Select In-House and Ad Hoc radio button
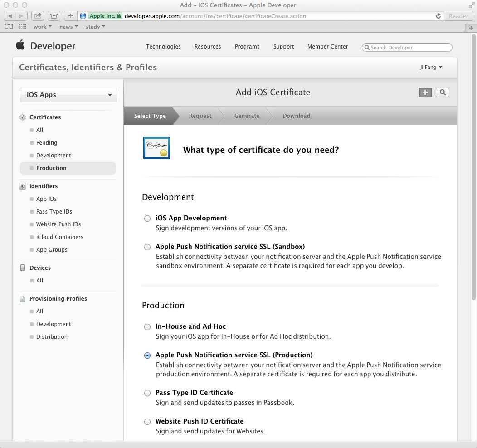Viewport: 477px width, 448px height. [147, 326]
